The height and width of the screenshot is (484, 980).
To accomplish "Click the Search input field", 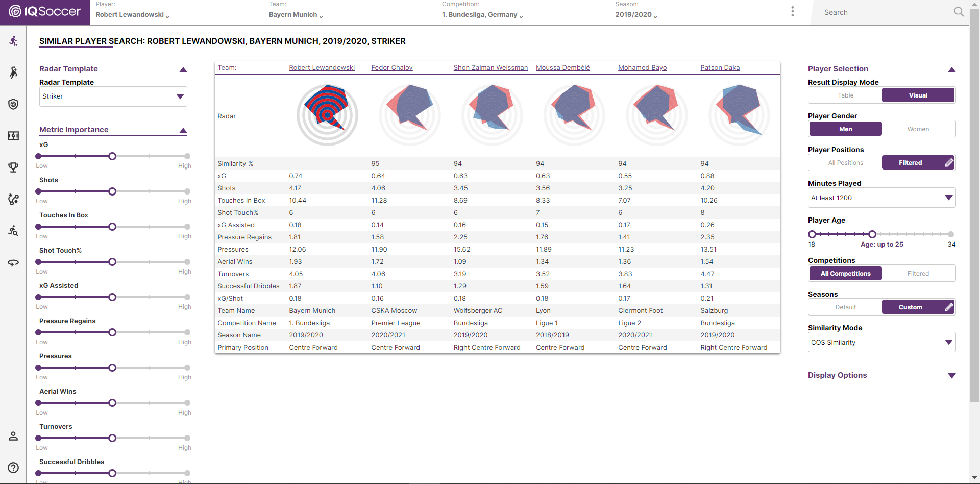I will click(x=886, y=12).
